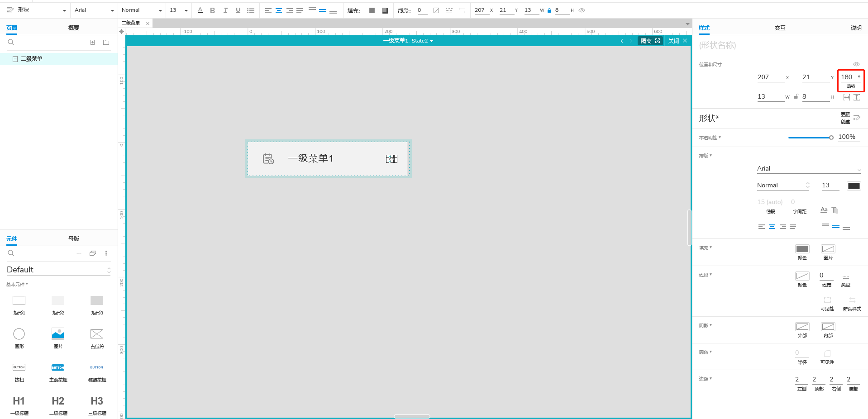Open the font size 13 dropdown in toolbar
868x419 pixels.
pos(179,10)
